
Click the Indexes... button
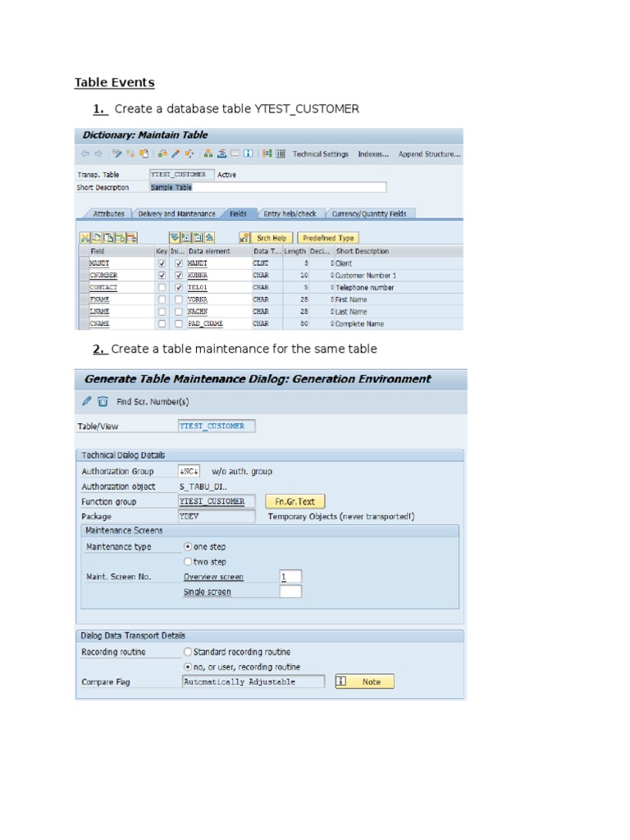(373, 153)
